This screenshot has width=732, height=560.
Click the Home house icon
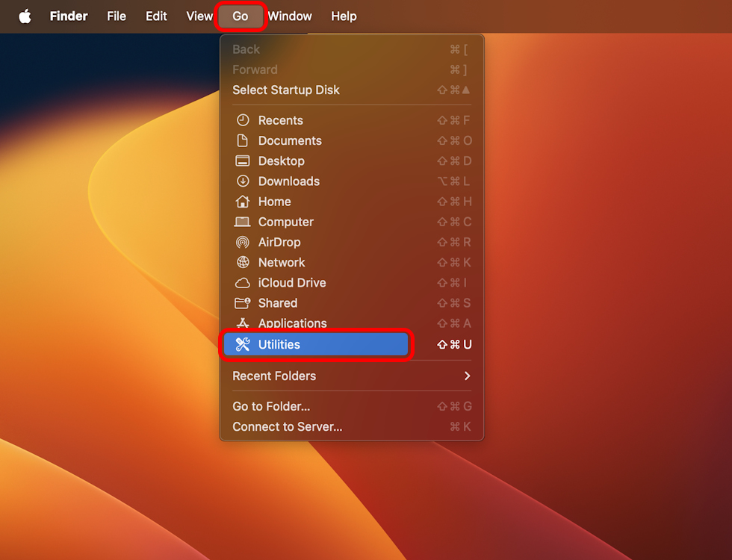click(242, 202)
